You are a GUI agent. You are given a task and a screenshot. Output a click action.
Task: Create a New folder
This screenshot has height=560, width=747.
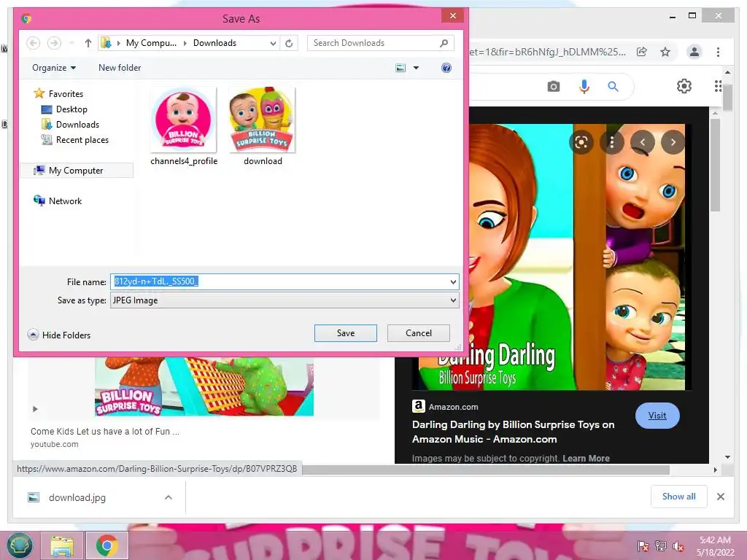point(120,68)
